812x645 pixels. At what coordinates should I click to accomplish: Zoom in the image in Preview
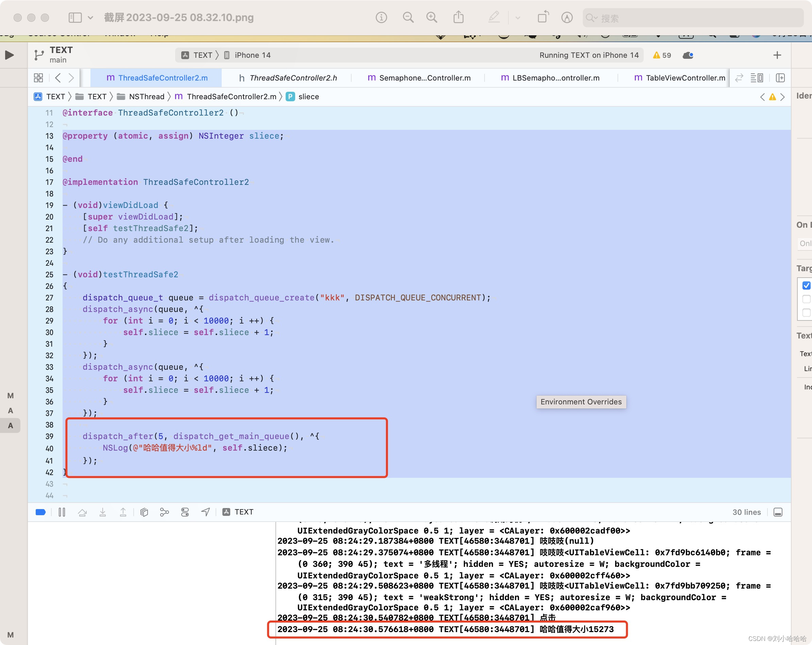point(432,17)
